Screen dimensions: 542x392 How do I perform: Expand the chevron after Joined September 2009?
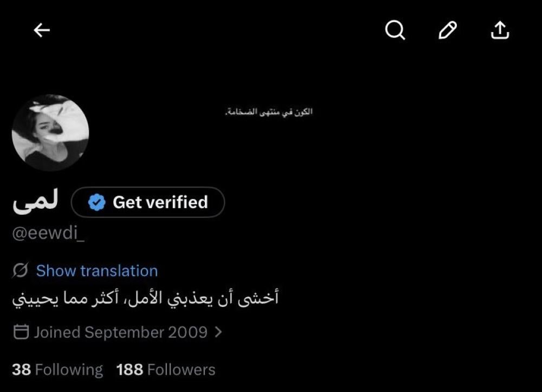pos(218,332)
